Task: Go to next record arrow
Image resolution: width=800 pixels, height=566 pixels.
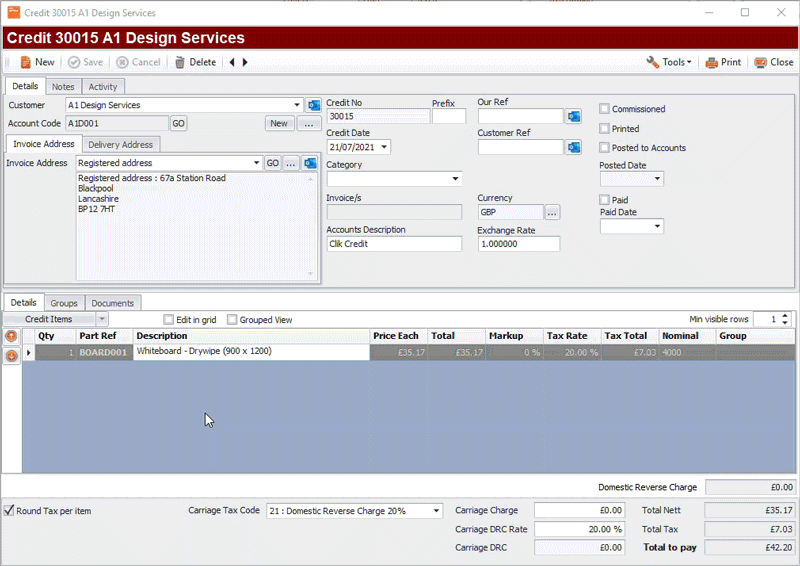Action: (245, 62)
